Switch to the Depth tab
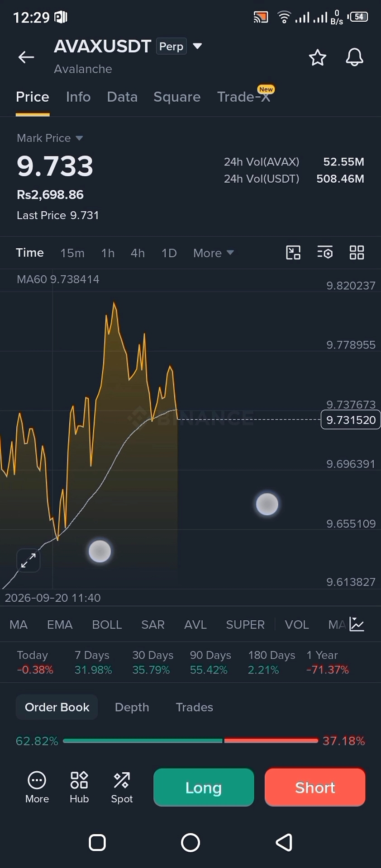 pyautogui.click(x=132, y=707)
